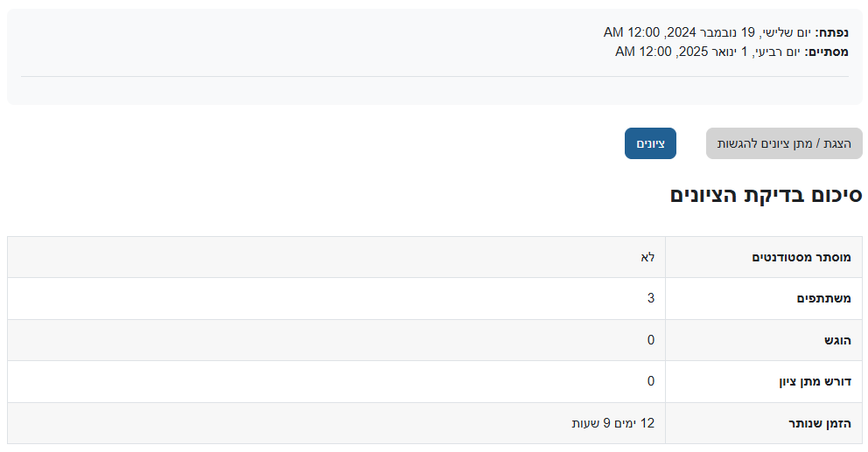Click the הוגש row header
The width and height of the screenshot is (868, 452).
coord(836,340)
